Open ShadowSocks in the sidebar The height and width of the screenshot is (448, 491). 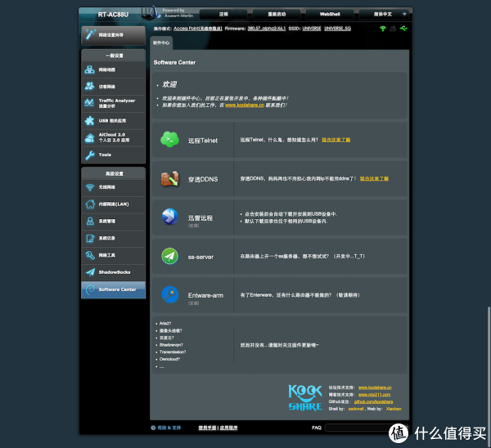point(113,271)
